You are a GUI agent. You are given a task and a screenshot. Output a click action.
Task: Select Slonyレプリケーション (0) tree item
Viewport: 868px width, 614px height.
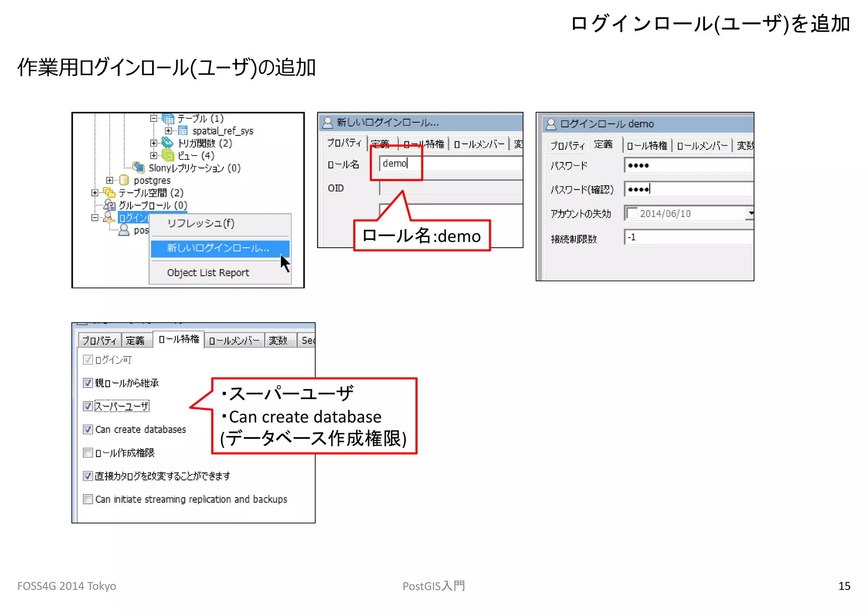tap(195, 168)
